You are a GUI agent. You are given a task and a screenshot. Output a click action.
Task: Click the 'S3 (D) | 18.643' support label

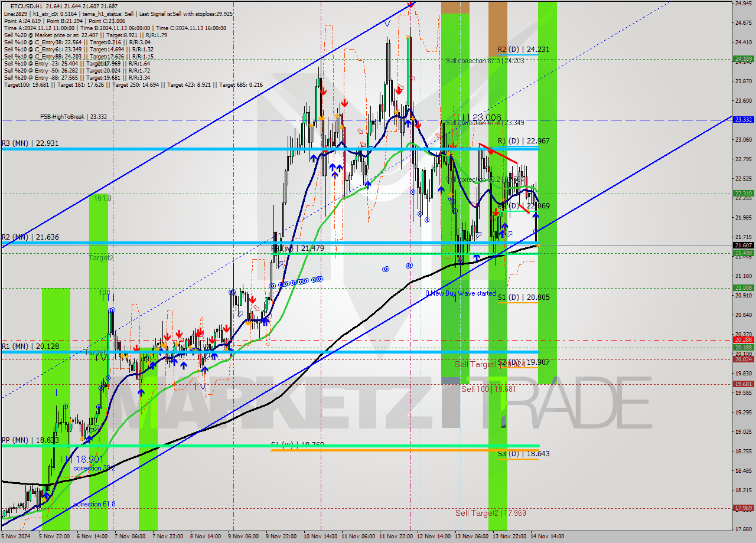click(x=523, y=454)
